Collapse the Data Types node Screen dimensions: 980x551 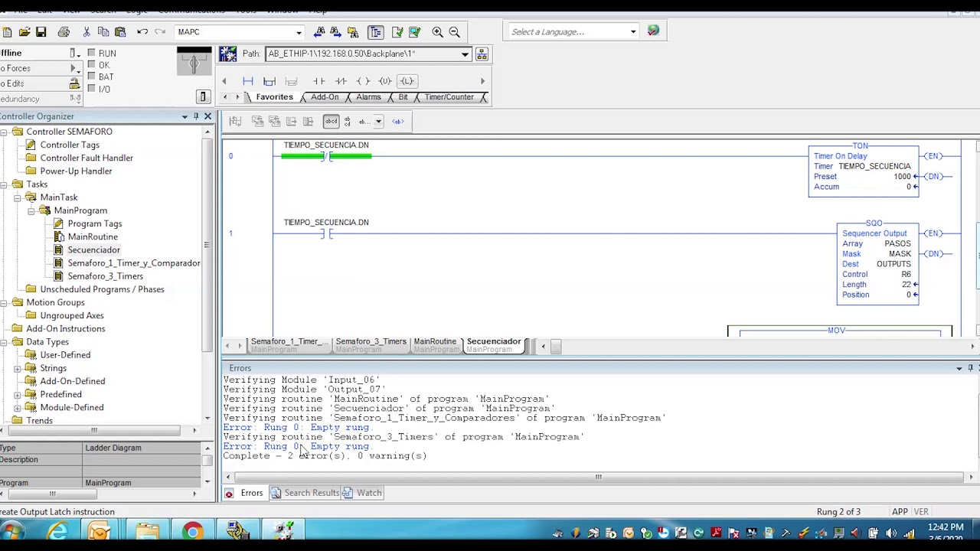click(4, 342)
